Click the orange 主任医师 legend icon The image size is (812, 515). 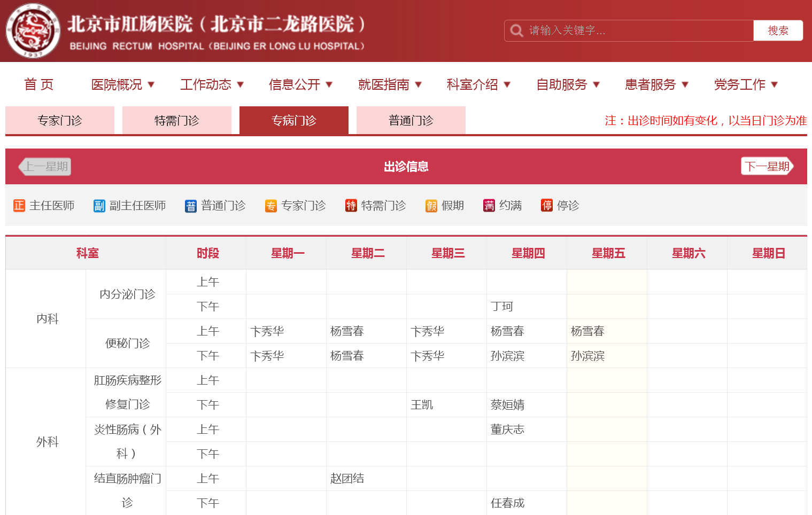tap(19, 206)
